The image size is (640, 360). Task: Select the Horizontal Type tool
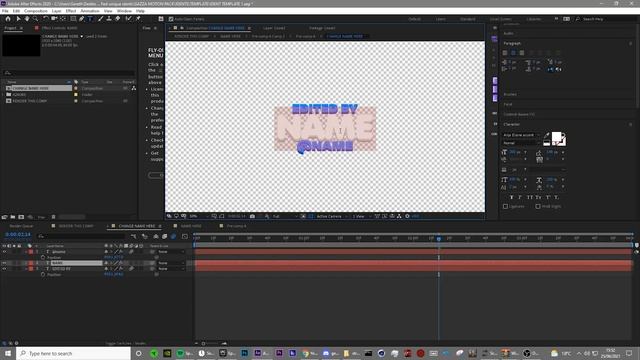tap(90, 19)
